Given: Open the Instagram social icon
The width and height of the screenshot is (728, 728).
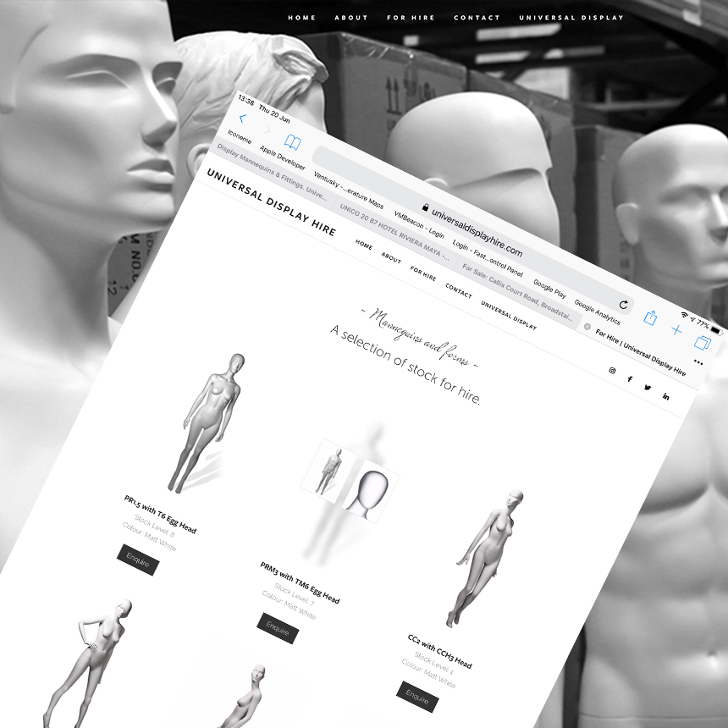Looking at the screenshot, I should pyautogui.click(x=612, y=371).
